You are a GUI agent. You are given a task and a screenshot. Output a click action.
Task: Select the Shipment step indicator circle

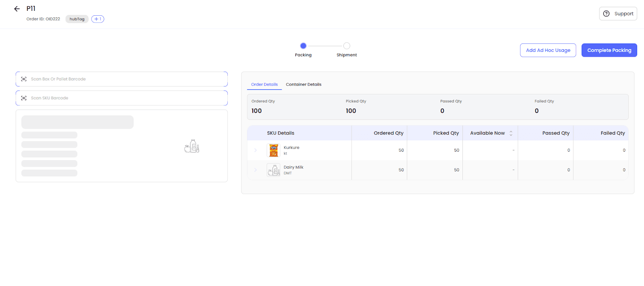point(347,46)
